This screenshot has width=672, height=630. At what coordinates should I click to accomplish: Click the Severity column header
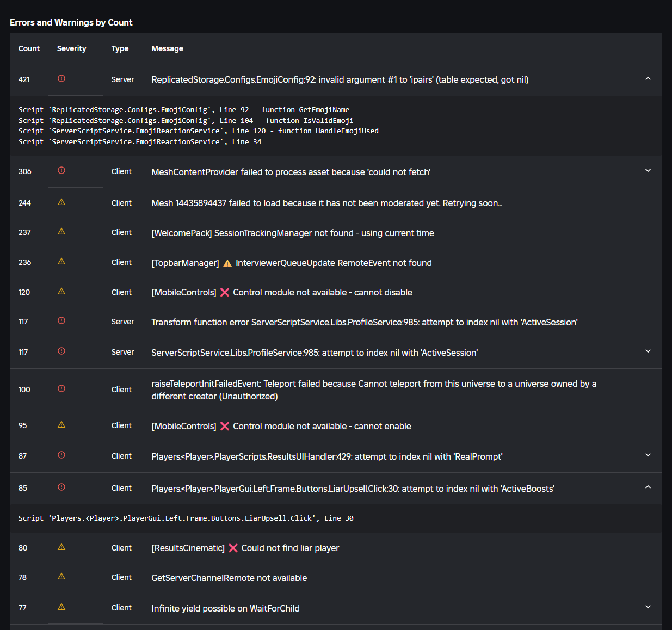[x=71, y=48]
